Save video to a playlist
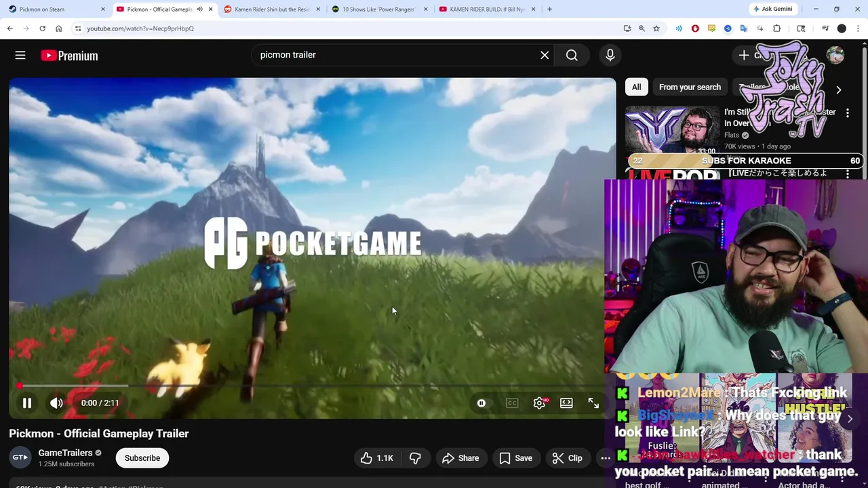 point(515,458)
